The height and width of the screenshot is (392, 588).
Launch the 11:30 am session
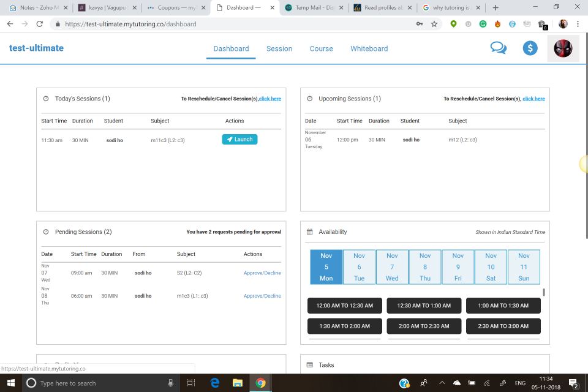tap(239, 139)
